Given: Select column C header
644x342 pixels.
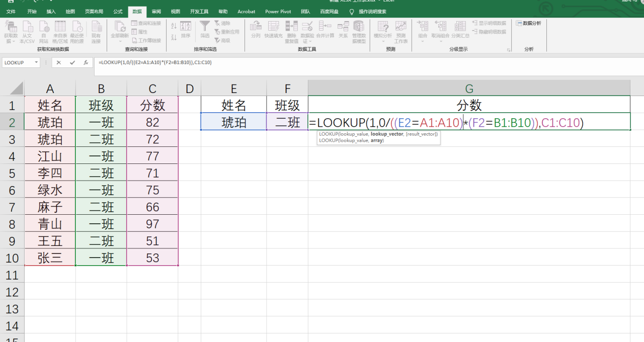Looking at the screenshot, I should pyautogui.click(x=152, y=89).
